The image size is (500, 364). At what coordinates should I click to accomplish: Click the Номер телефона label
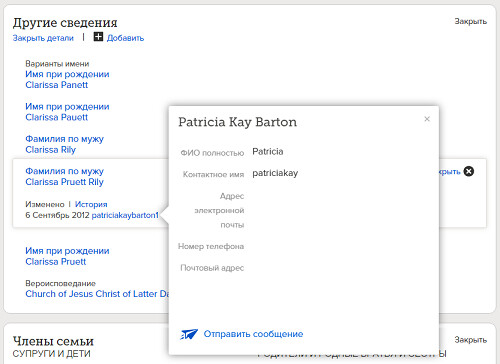211,247
